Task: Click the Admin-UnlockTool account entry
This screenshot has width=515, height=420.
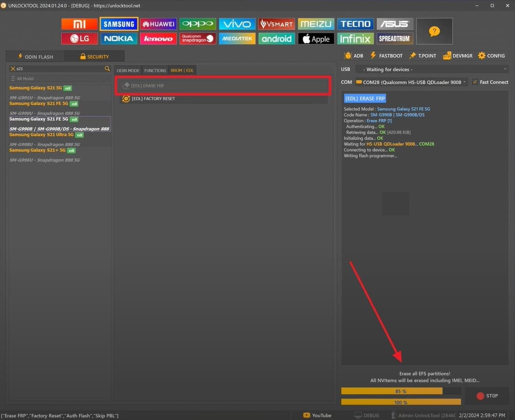Action: (423, 416)
